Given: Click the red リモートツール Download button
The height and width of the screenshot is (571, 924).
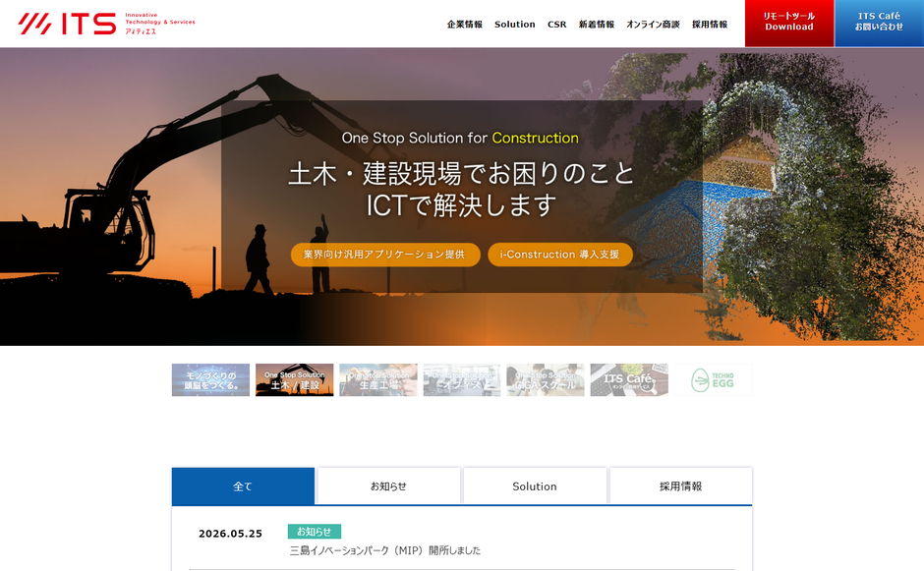Looking at the screenshot, I should click(x=789, y=23).
